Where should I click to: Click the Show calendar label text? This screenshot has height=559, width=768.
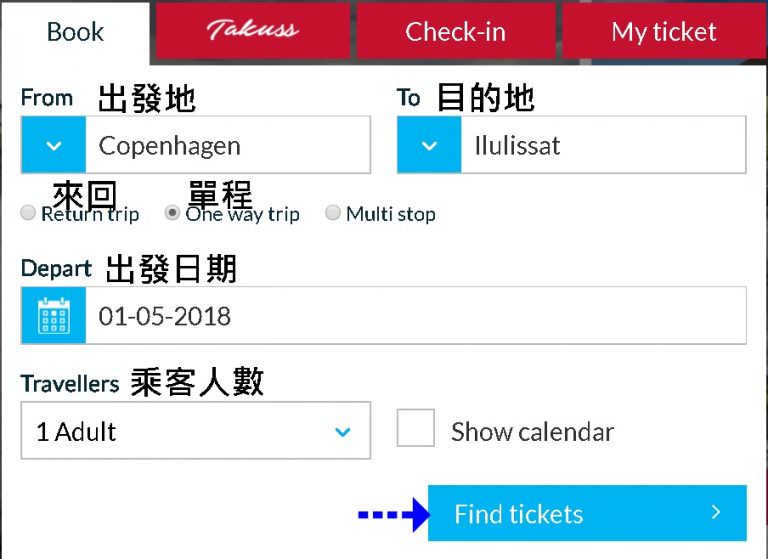pos(532,432)
